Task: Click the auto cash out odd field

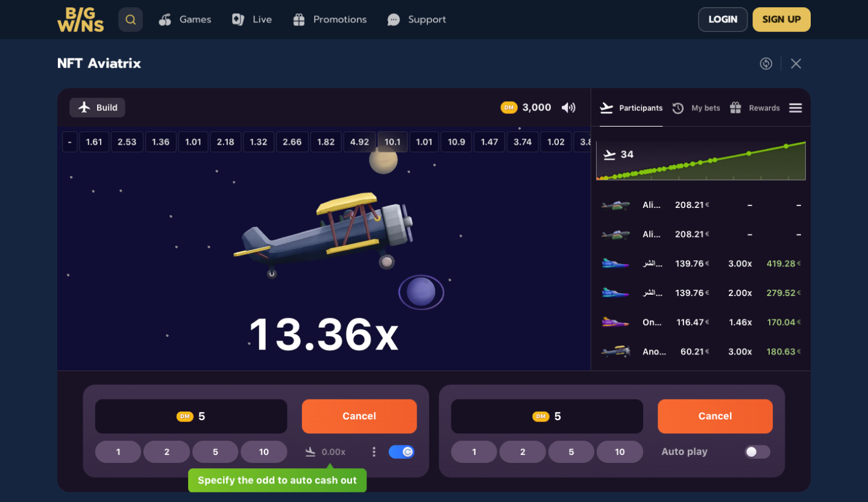Action: pos(333,452)
